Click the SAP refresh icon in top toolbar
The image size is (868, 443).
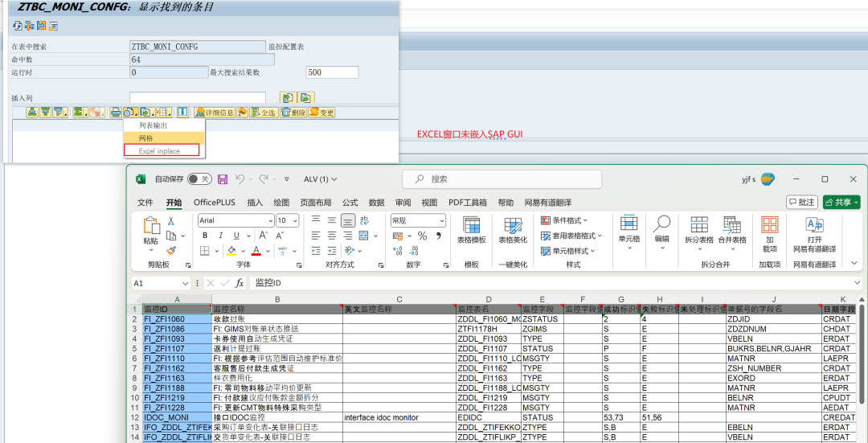[x=17, y=26]
